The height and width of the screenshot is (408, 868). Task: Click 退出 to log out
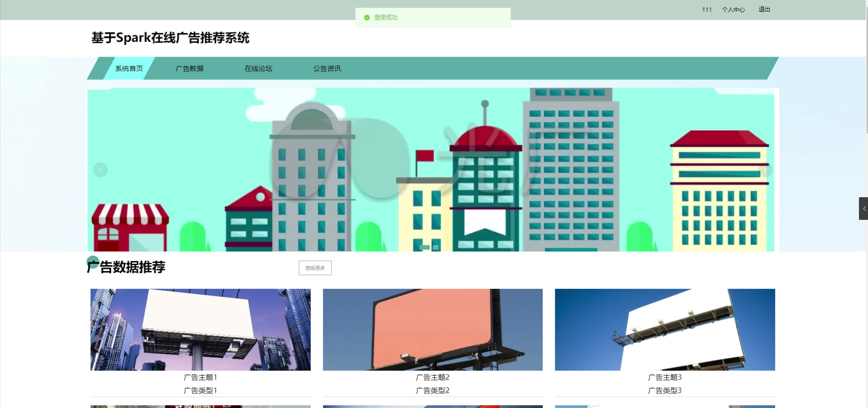tap(764, 9)
